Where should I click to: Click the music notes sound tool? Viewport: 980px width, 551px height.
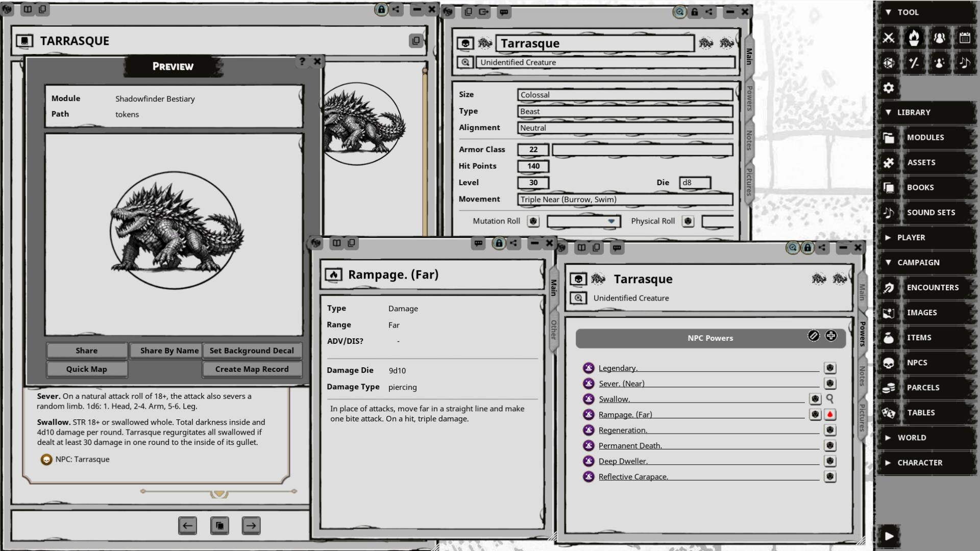click(966, 63)
